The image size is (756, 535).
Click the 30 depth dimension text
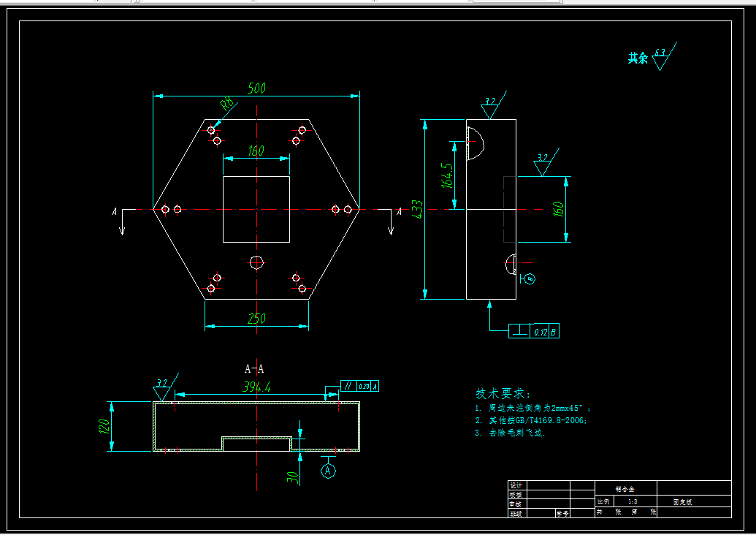point(293,477)
